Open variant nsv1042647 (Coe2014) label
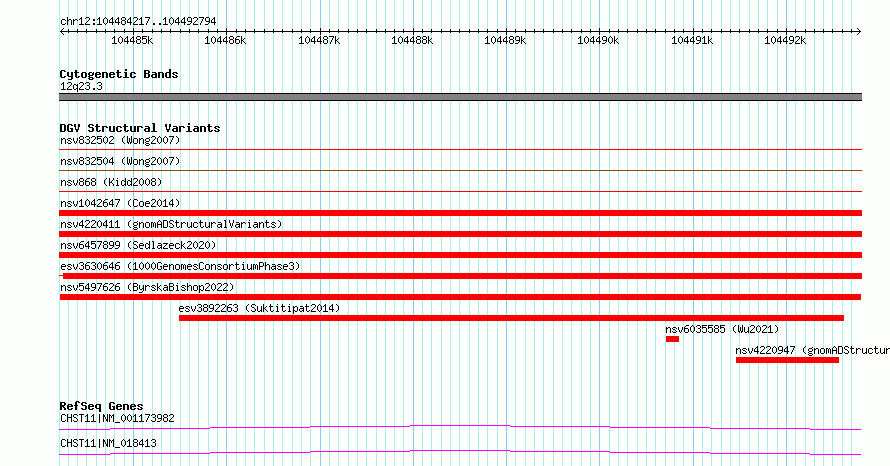 coord(120,203)
